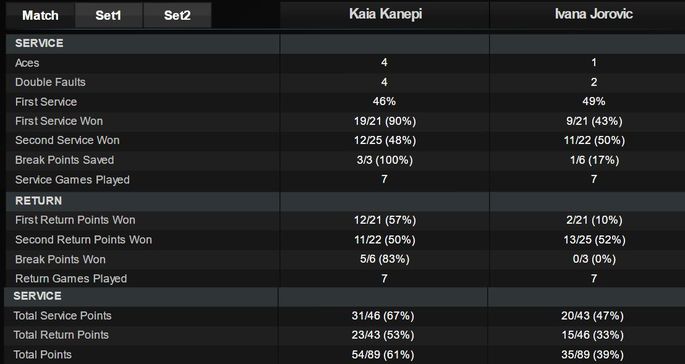Click Jorovic's Second Service Won 11/22 (50%)
This screenshot has width=685, height=364.
[594, 141]
